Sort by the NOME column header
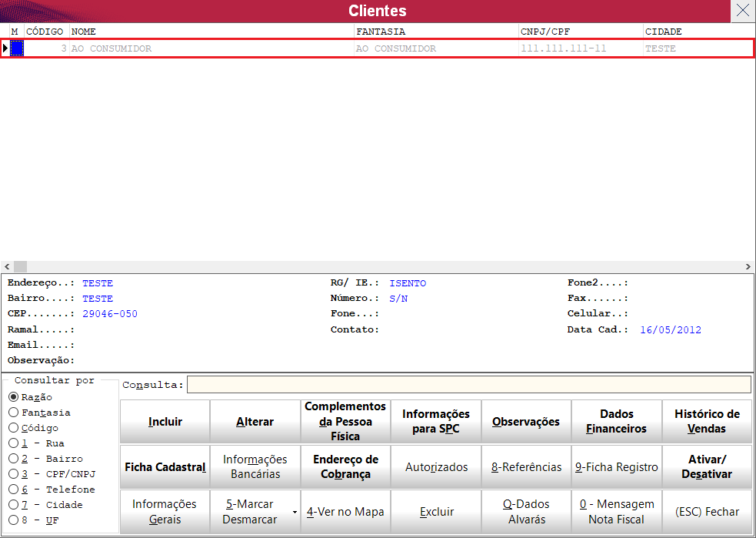The height and width of the screenshot is (538, 756). pos(211,32)
